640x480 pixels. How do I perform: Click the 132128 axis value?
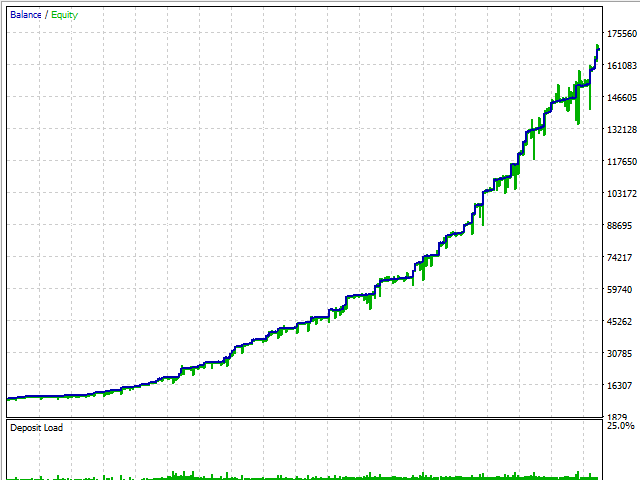[x=622, y=130]
